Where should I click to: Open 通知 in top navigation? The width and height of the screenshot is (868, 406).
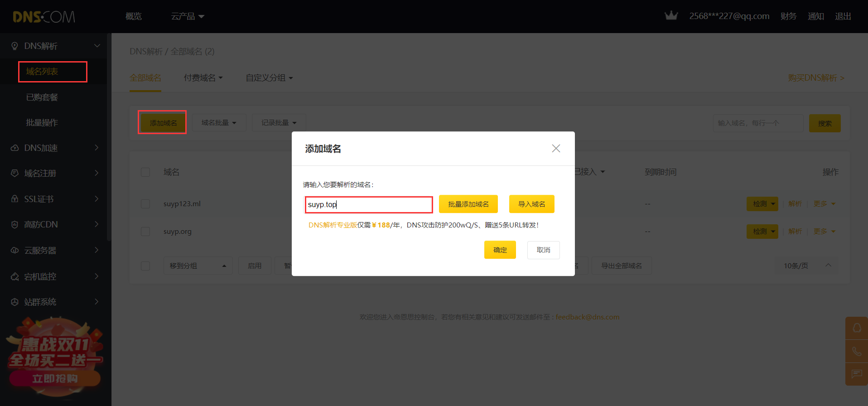click(x=816, y=16)
